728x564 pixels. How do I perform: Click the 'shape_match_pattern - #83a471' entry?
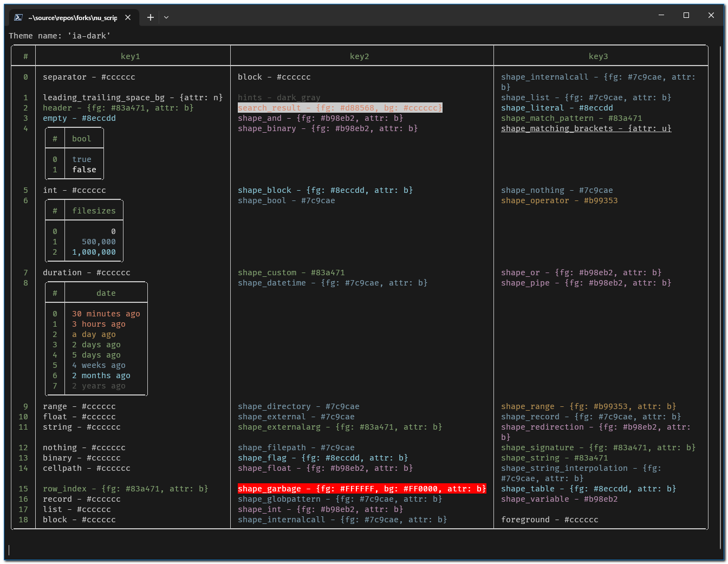point(572,118)
